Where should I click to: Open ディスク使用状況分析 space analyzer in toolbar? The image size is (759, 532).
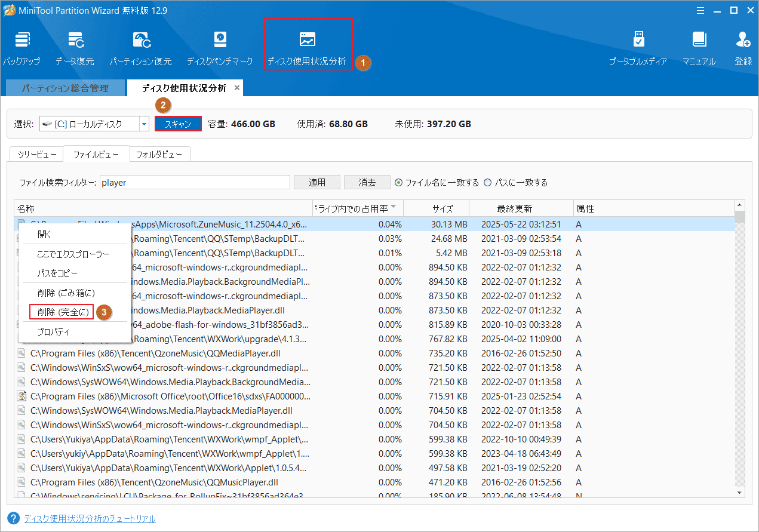(x=307, y=48)
